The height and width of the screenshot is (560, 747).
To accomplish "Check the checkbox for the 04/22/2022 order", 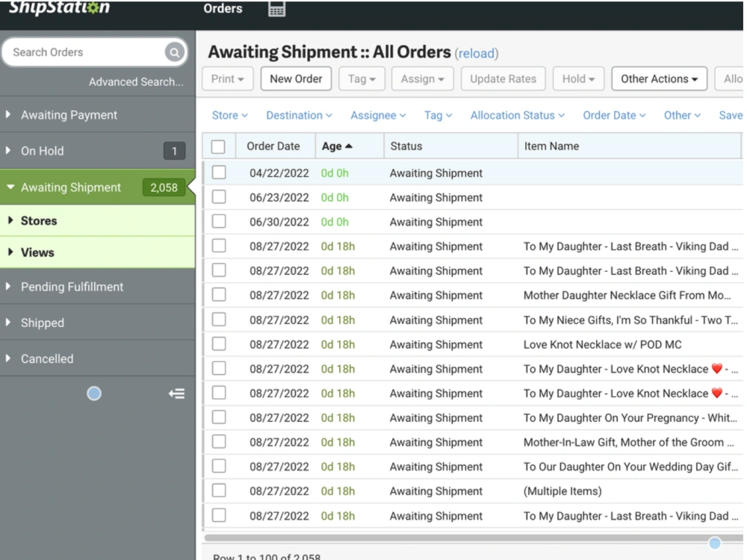I will [219, 172].
